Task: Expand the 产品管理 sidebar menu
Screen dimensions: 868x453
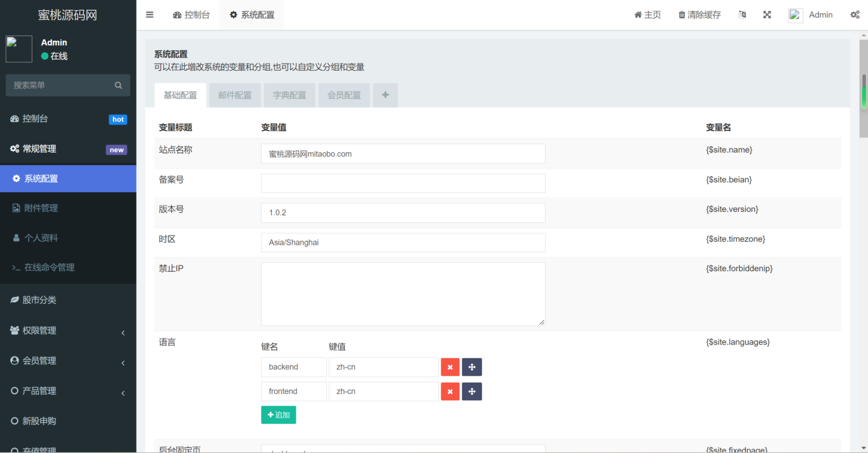Action: tap(68, 391)
